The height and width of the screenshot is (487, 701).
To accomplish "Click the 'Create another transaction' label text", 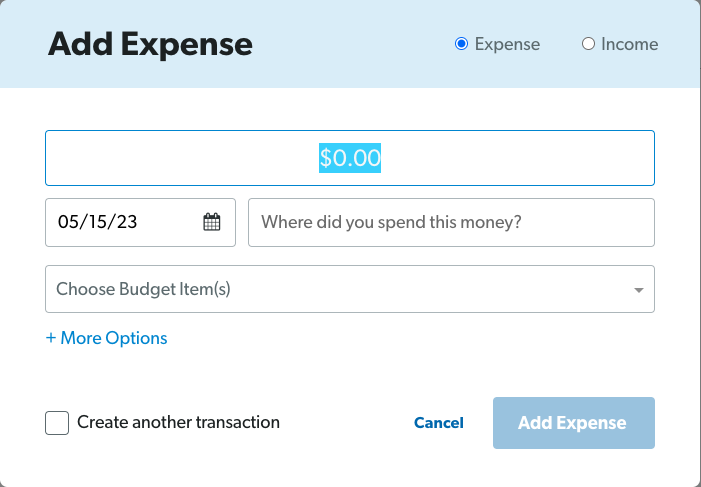I will click(x=178, y=422).
